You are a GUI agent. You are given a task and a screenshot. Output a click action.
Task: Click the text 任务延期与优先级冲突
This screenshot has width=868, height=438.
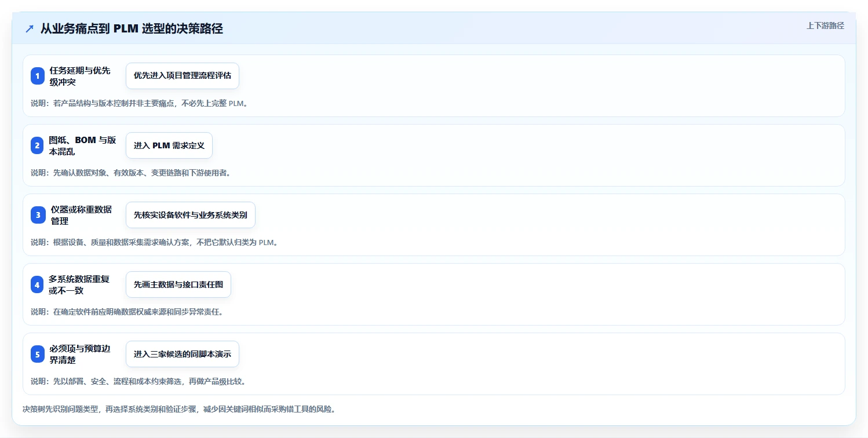coord(79,76)
